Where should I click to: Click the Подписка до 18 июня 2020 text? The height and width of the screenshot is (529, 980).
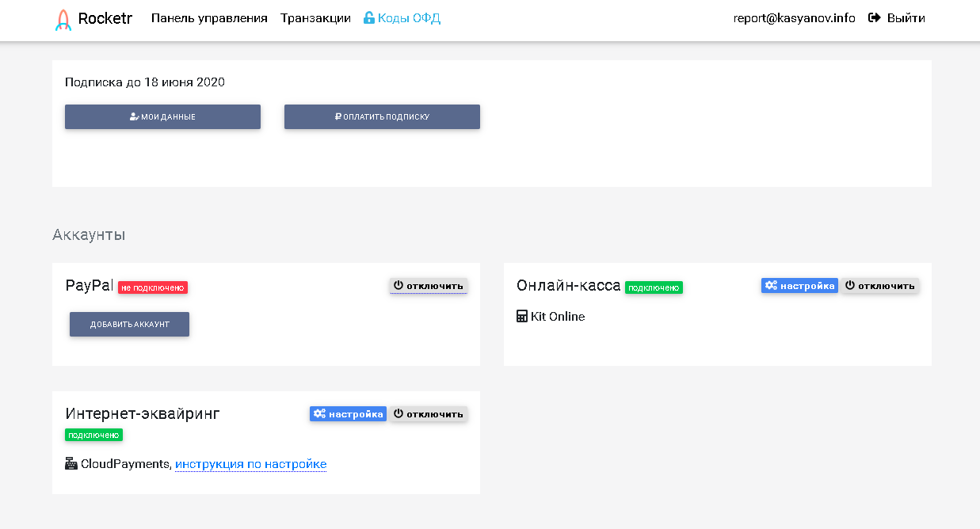145,82
